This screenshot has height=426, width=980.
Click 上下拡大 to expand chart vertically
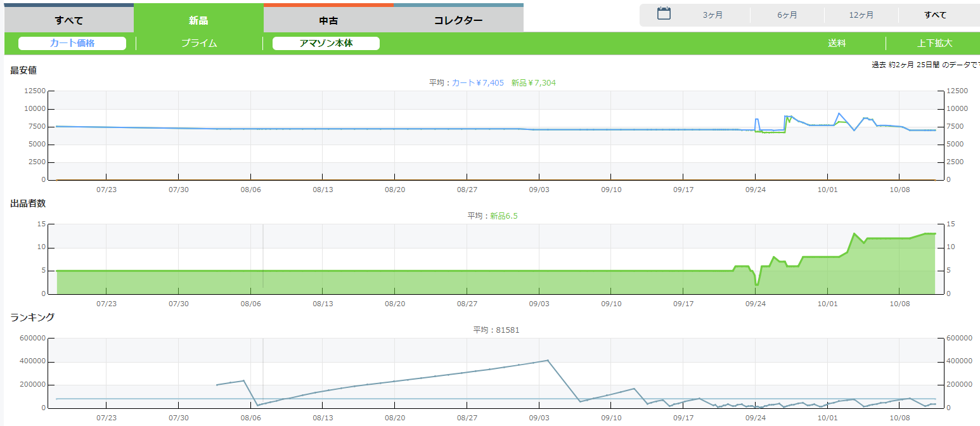coord(934,43)
